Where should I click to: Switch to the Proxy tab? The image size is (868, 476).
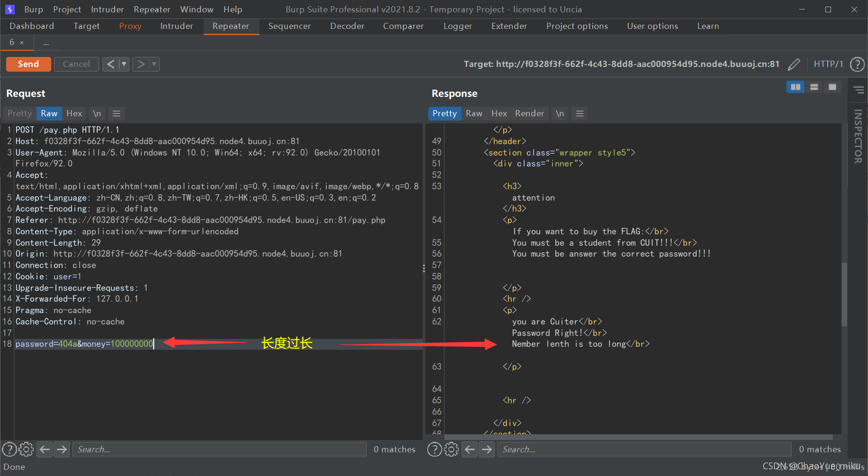[130, 26]
